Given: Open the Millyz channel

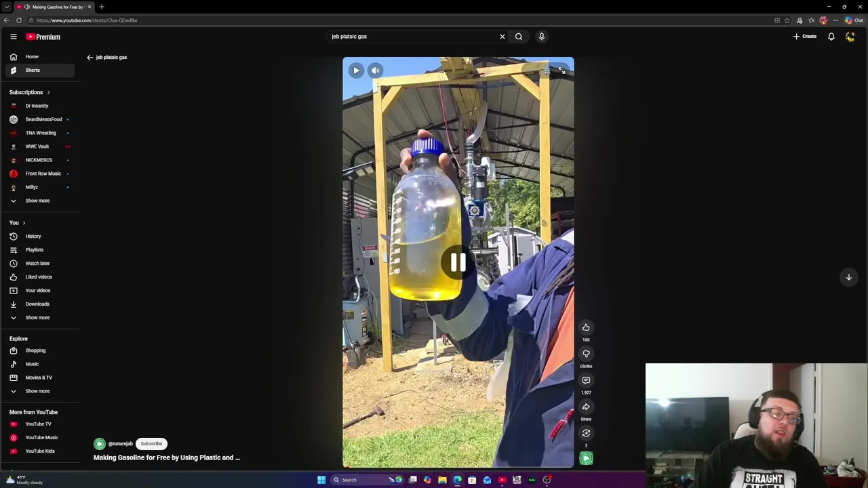Looking at the screenshot, I should click(x=41, y=187).
